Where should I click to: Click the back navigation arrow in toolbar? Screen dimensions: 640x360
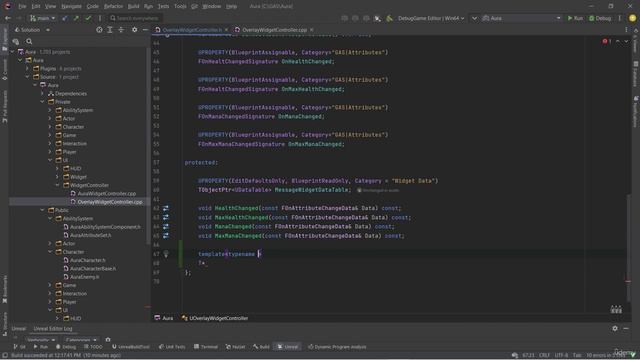8,18
